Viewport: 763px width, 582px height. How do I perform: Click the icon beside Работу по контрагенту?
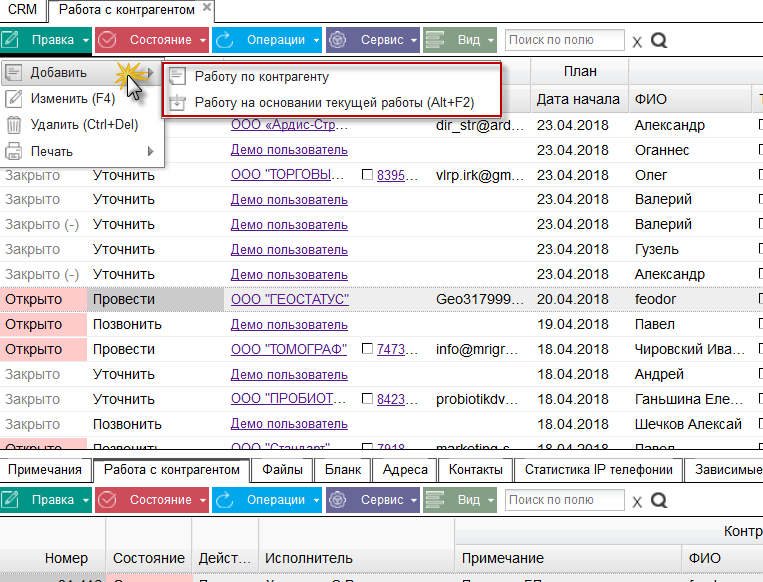coord(177,76)
